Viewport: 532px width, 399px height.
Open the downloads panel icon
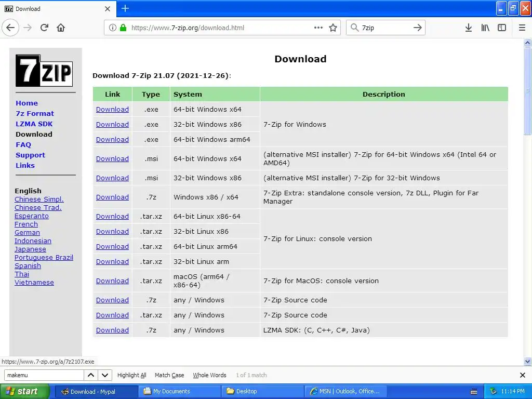click(x=469, y=28)
